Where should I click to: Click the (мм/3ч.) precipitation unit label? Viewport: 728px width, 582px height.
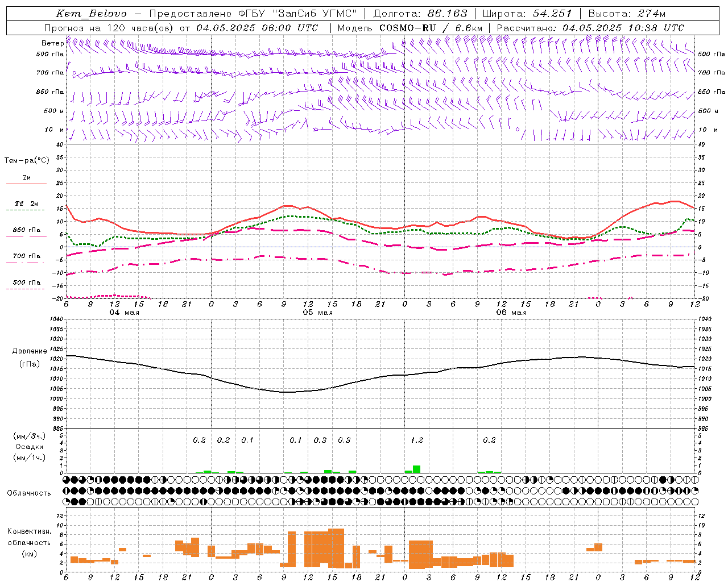point(30,436)
